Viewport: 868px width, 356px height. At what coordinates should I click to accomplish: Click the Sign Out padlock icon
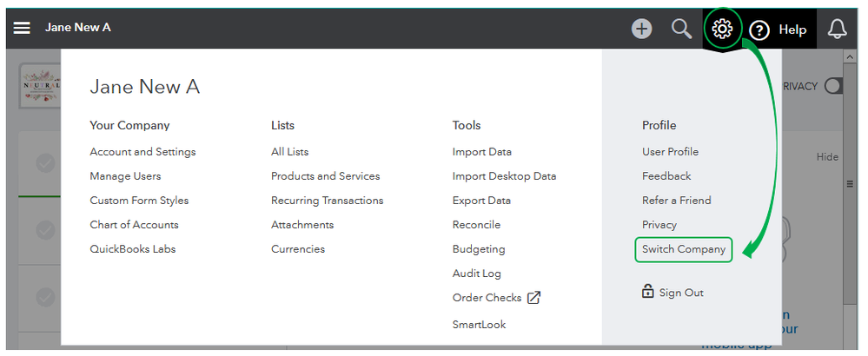point(647,292)
